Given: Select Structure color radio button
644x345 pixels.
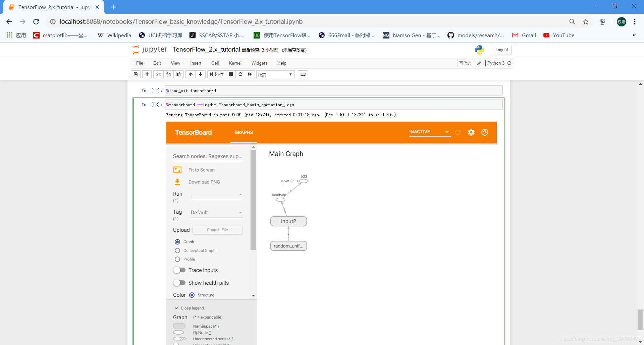Looking at the screenshot, I should click(x=192, y=295).
